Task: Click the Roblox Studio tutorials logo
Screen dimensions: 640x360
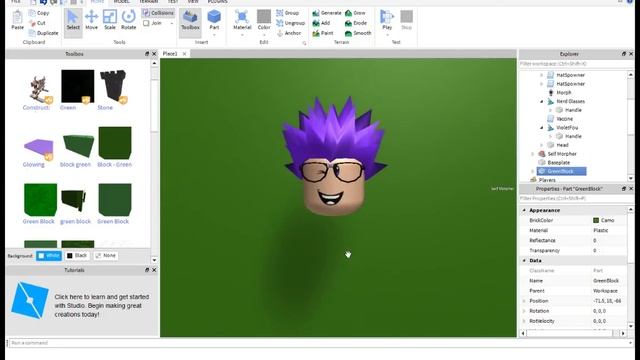Action: 30,300
